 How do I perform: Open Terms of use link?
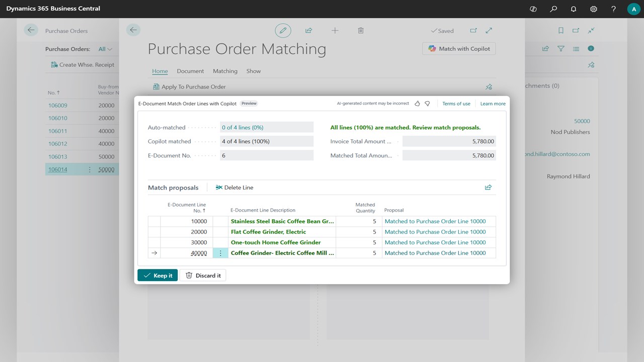pos(456,104)
